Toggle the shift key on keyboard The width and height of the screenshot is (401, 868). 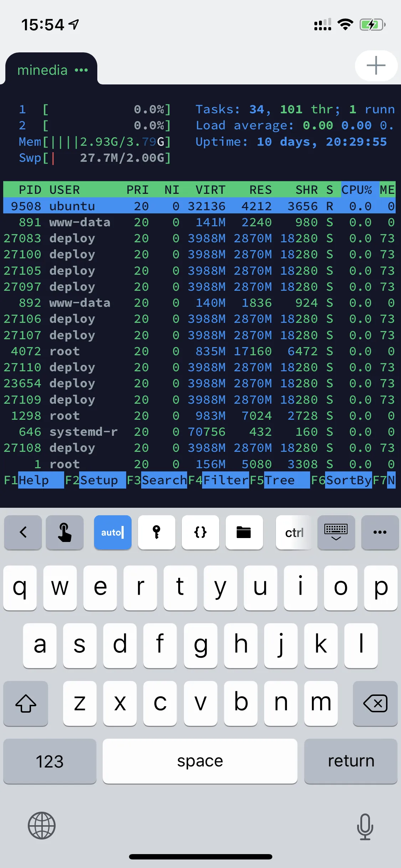tap(26, 703)
